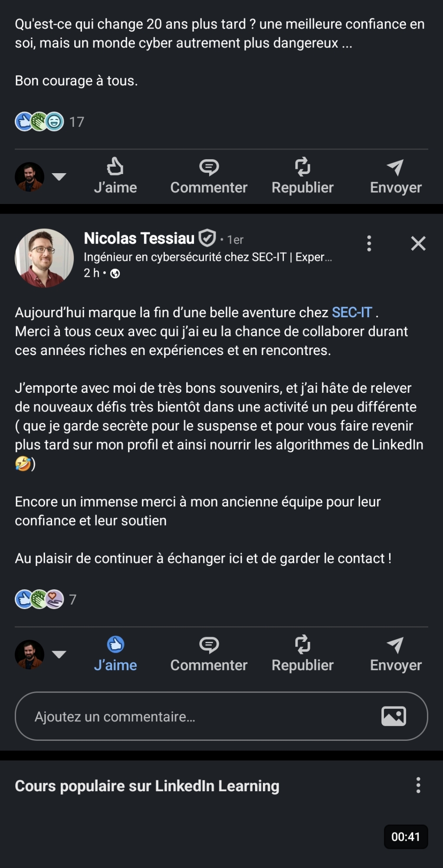Comment on the top post
The image size is (443, 868).
click(209, 176)
